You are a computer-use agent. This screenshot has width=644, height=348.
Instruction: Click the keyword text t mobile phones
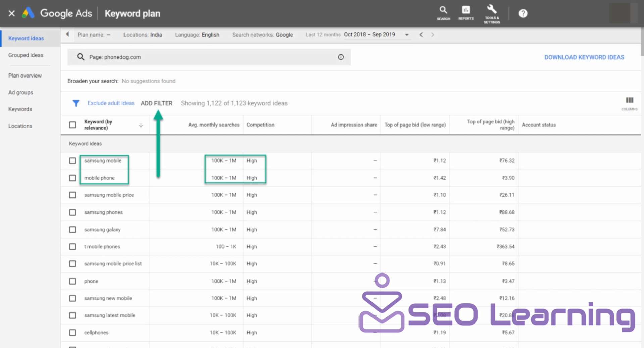(102, 247)
